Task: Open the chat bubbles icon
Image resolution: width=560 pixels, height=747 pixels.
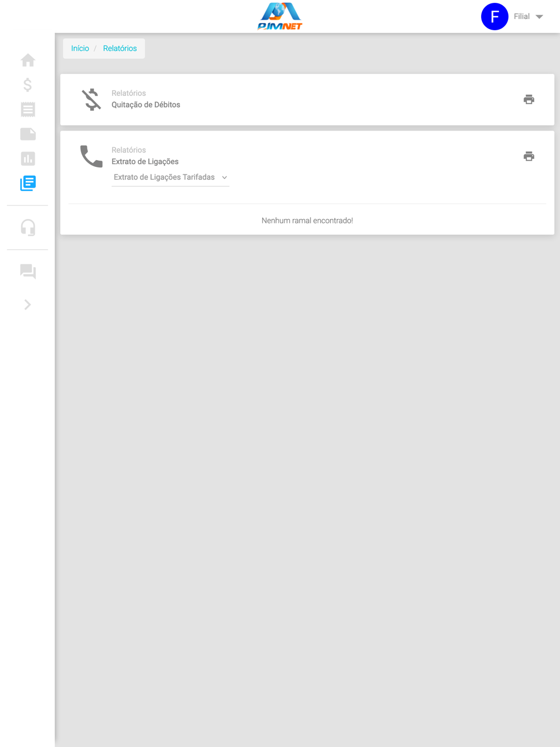Action: (28, 272)
